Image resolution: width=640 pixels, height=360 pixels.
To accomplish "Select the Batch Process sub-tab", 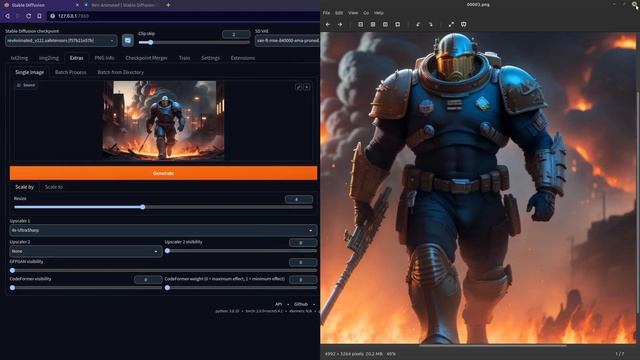I will [x=71, y=72].
